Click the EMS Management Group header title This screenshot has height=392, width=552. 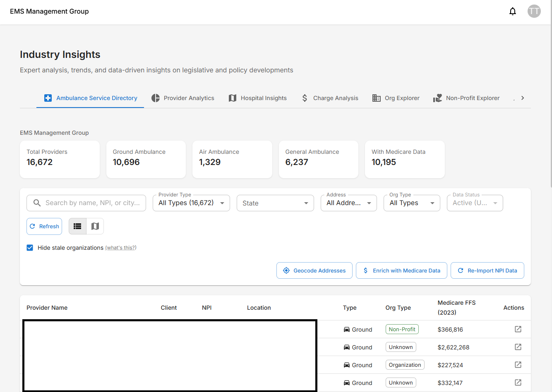click(49, 11)
